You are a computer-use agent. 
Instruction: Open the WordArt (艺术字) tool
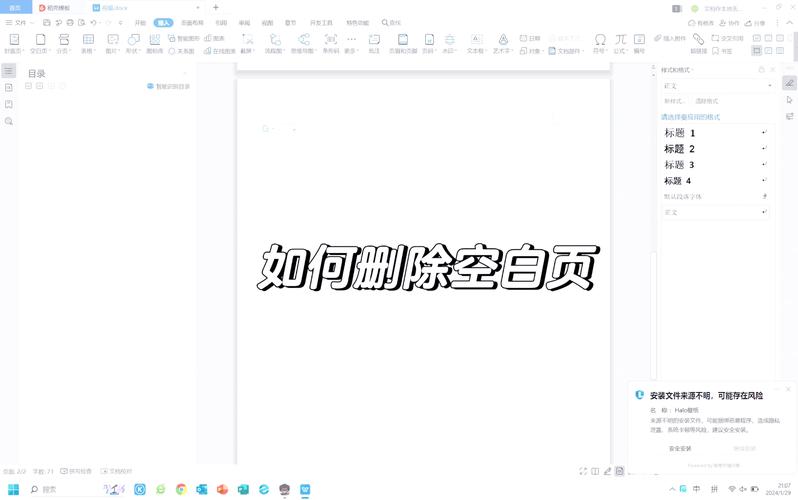click(x=503, y=44)
